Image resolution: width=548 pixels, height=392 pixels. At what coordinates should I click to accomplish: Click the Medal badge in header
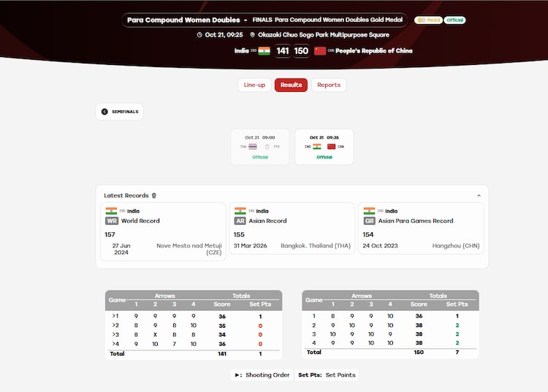click(x=428, y=20)
